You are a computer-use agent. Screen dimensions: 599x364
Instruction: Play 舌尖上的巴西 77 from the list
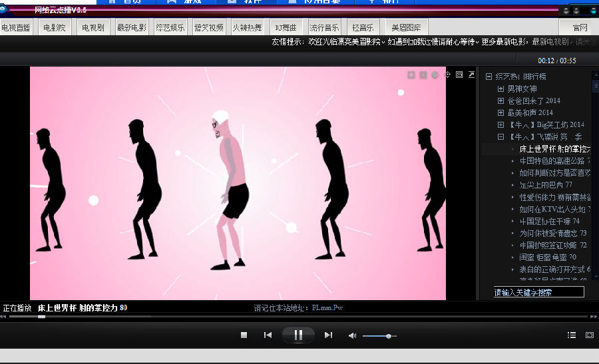[x=545, y=184]
